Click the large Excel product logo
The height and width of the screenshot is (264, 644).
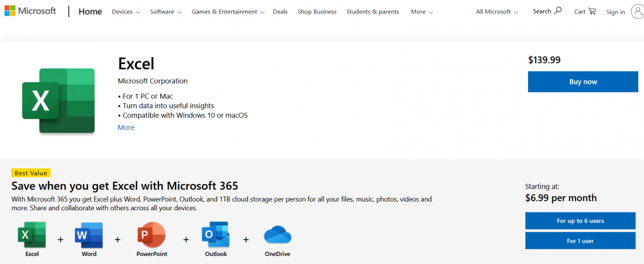(x=58, y=101)
